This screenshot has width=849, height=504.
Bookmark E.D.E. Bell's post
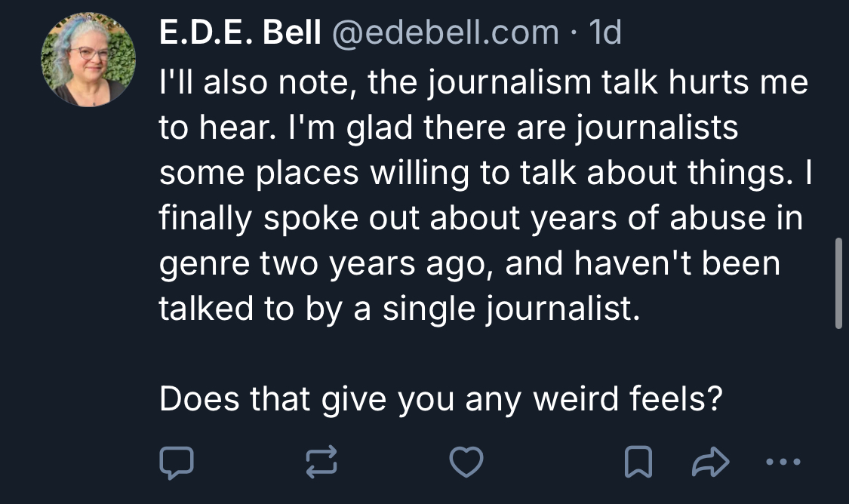[638, 463]
